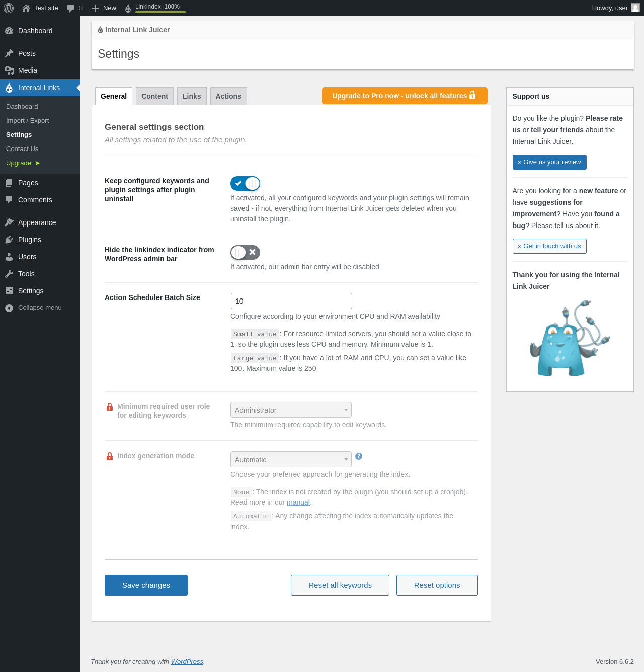Click the WordPress logo in admin bar

click(9, 8)
